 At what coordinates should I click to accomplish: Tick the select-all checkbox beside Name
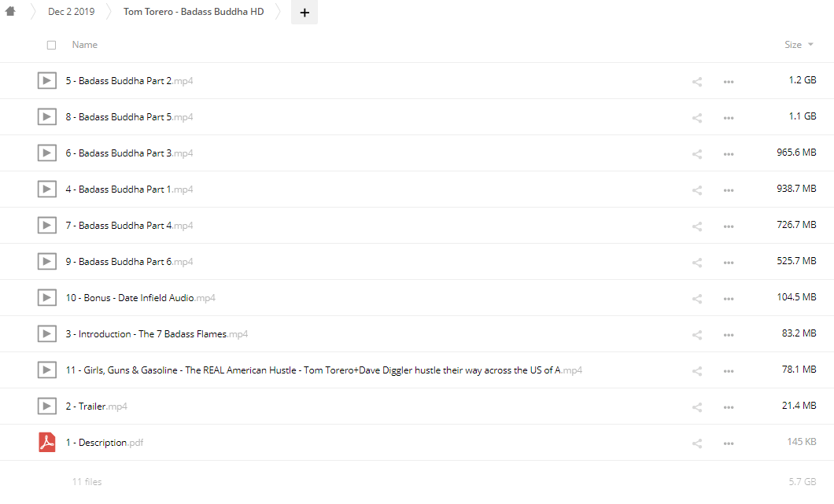[x=52, y=45]
